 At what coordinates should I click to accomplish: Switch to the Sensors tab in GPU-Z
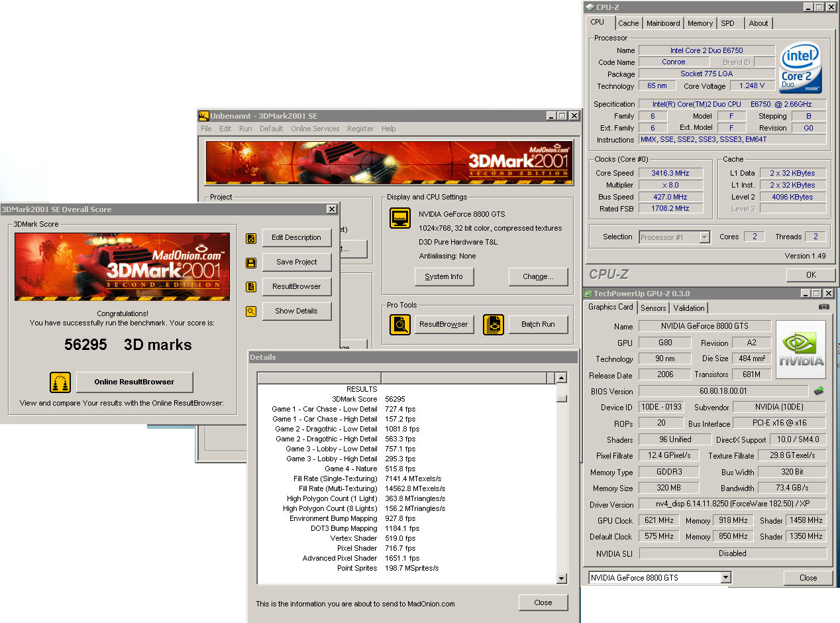click(653, 308)
